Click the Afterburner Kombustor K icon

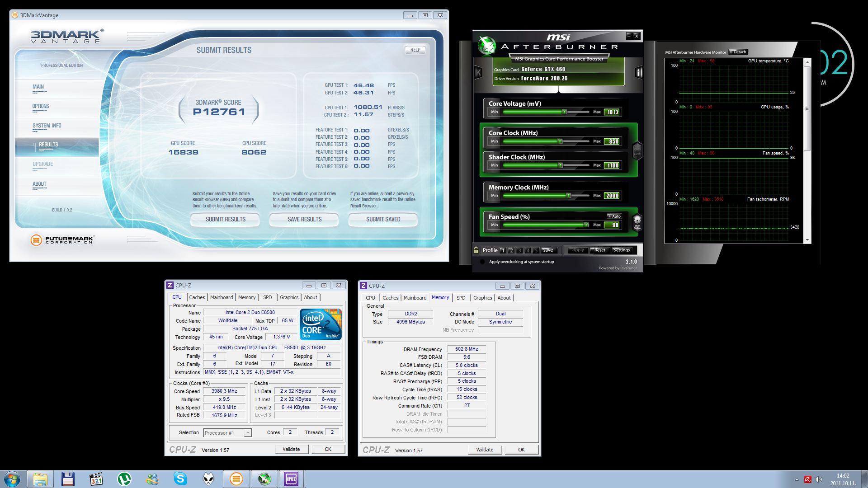coord(478,72)
